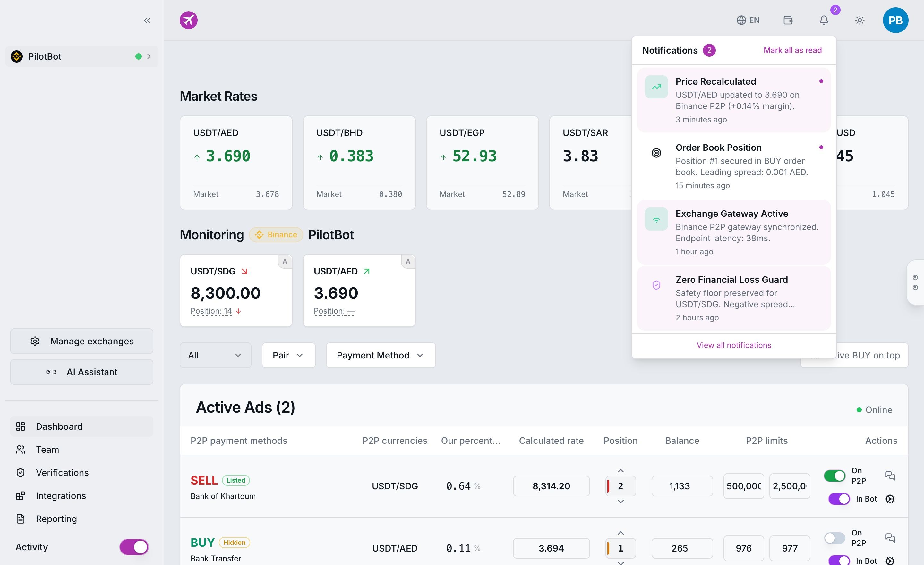Open the EN language selector
This screenshot has width=924, height=565.
point(748,20)
